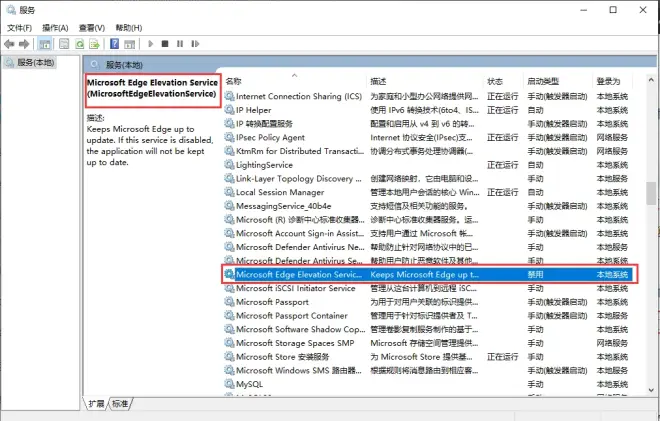Click 禁用 startup type of Edge Elevation
Image resolution: width=660 pixels, height=421 pixels.
535,274
